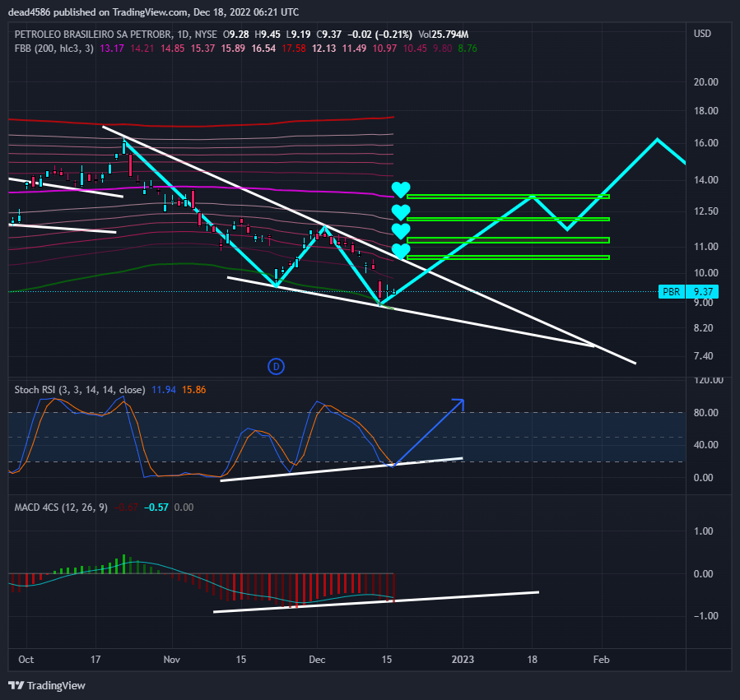Image resolution: width=740 pixels, height=700 pixels.
Task: Click the MACD 4CS (12, 26, 9) legend
Action: click(x=61, y=507)
